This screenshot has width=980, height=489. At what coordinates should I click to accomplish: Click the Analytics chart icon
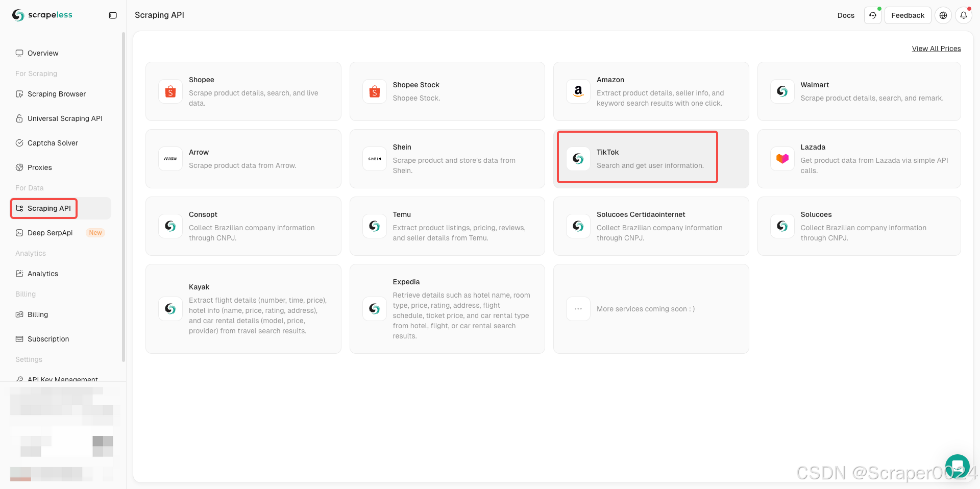pos(19,274)
